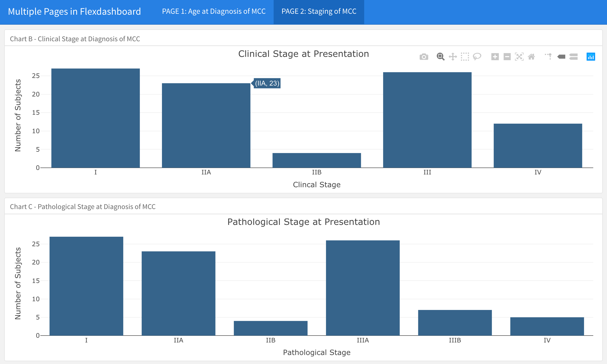This screenshot has width=607, height=364.
Task: Click the IIIB bar in Pathological chart
Action: point(455,323)
